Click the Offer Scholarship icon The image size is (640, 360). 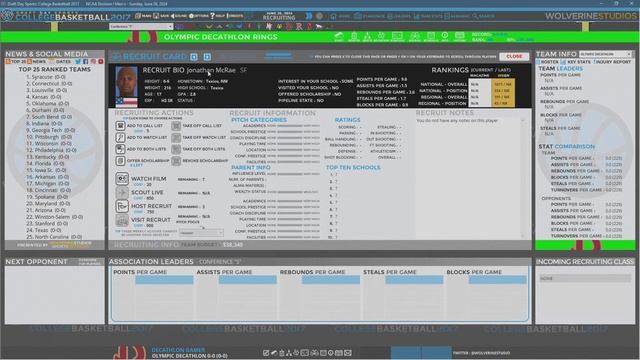[120, 161]
